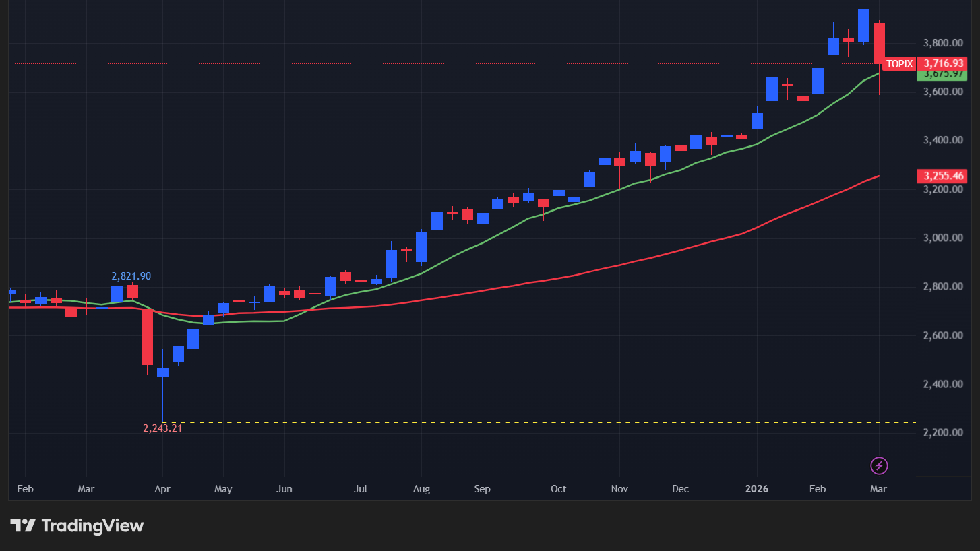The width and height of the screenshot is (980, 551).
Task: Click the Aug label on time axis
Action: pos(421,489)
